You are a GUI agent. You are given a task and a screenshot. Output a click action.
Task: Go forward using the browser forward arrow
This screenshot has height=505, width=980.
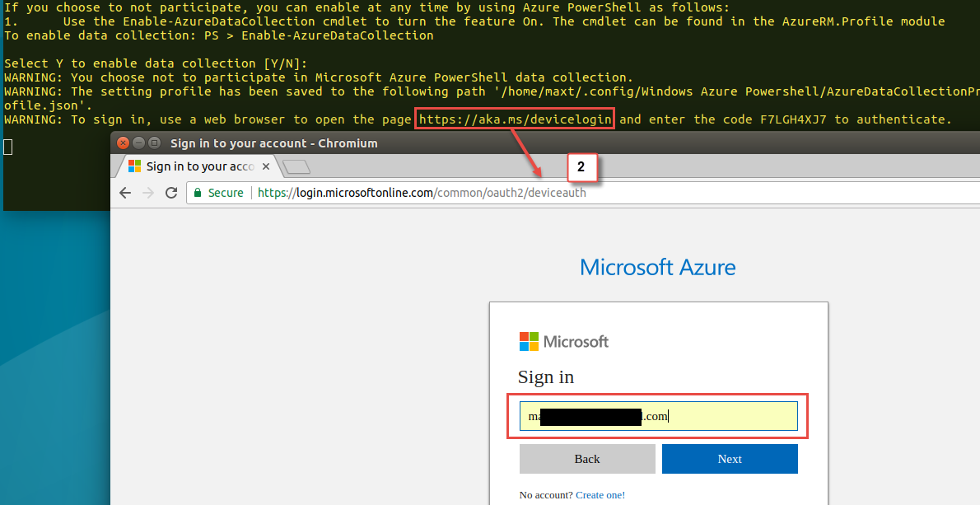(148, 193)
